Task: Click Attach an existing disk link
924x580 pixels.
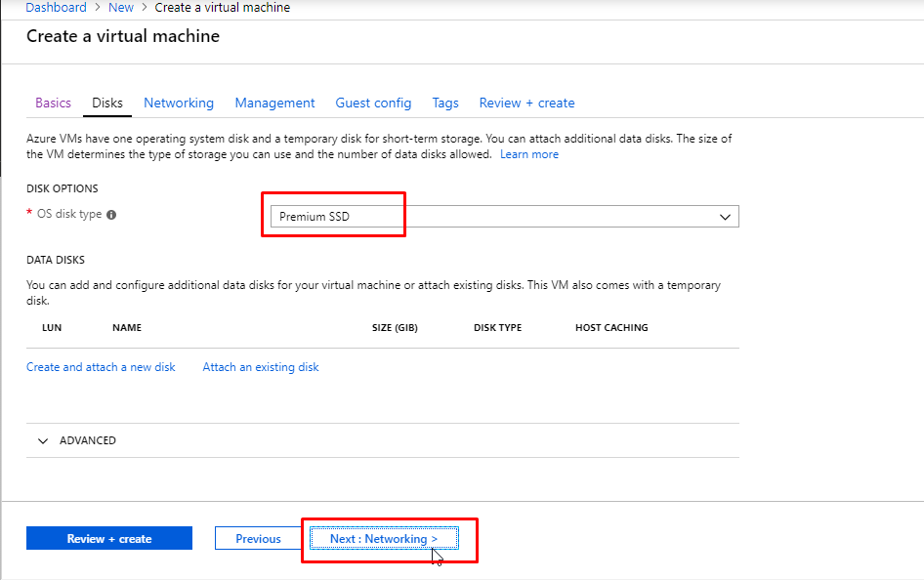Action: click(x=261, y=367)
